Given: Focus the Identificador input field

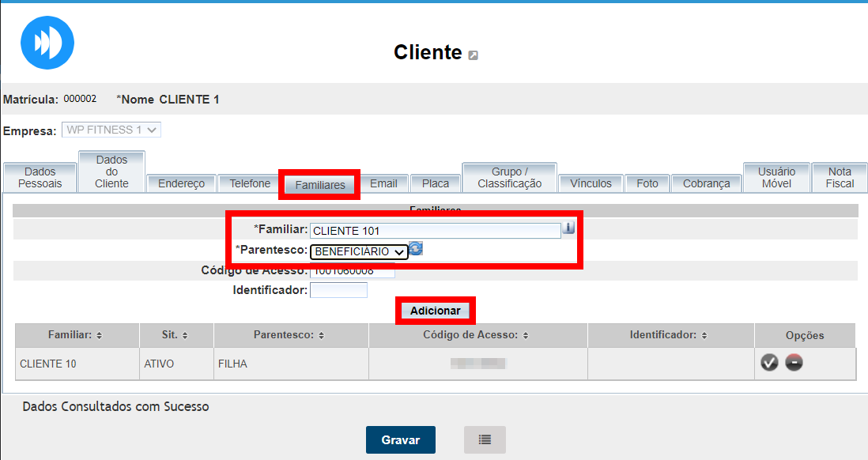Looking at the screenshot, I should [338, 290].
